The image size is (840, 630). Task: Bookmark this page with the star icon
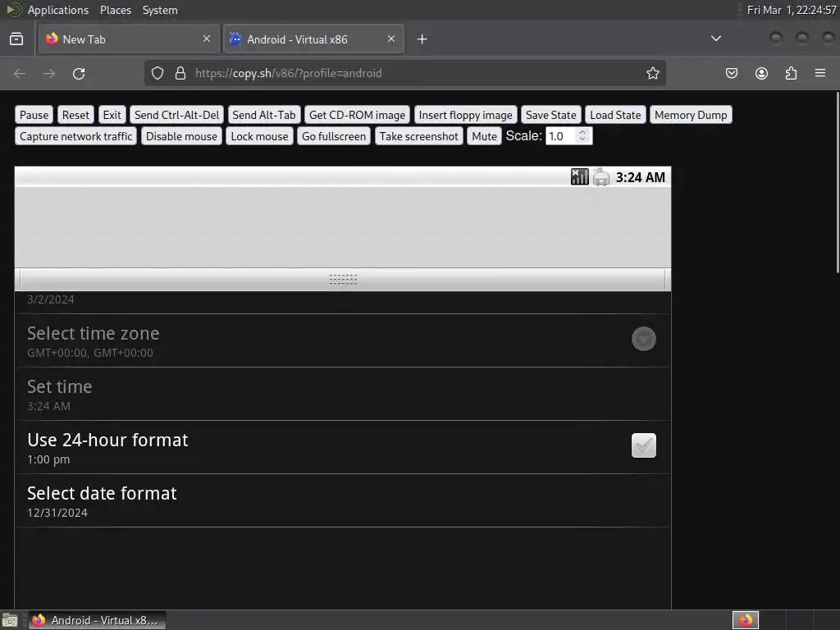click(652, 73)
